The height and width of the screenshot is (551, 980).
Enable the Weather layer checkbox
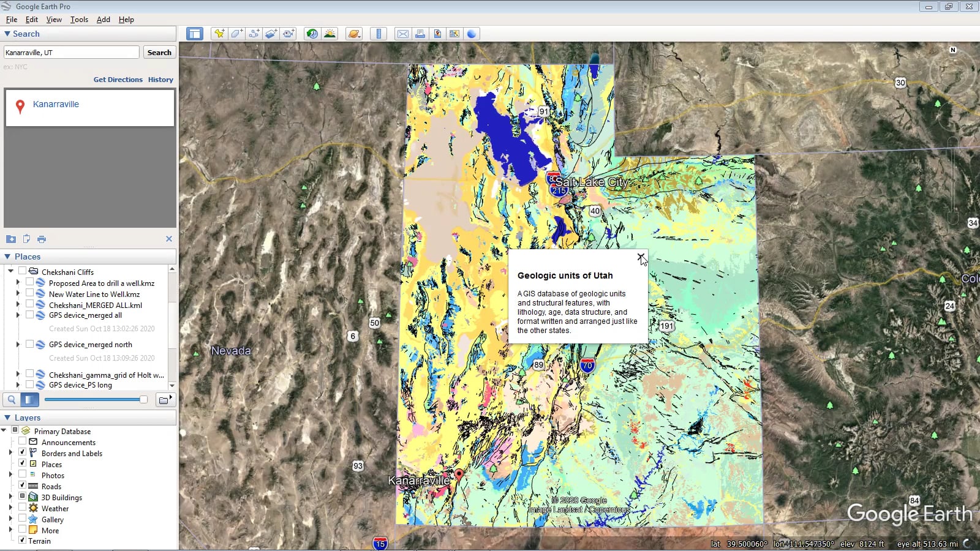click(x=22, y=508)
